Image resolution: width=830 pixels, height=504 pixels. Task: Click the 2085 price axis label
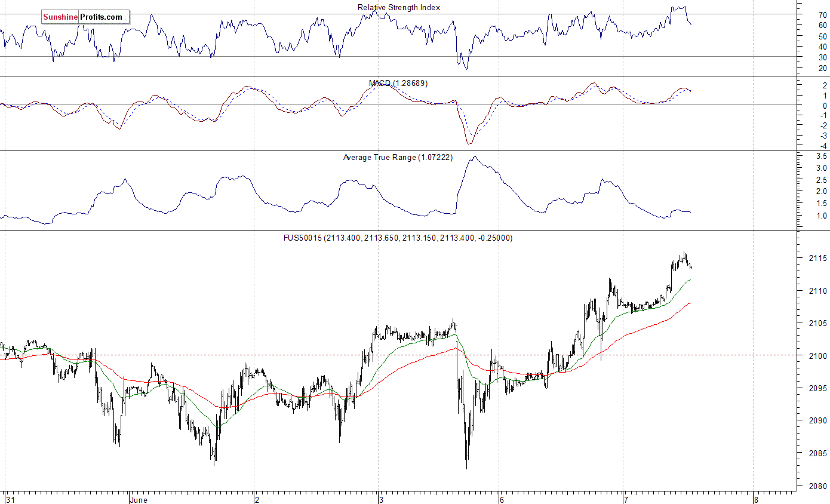(818, 453)
